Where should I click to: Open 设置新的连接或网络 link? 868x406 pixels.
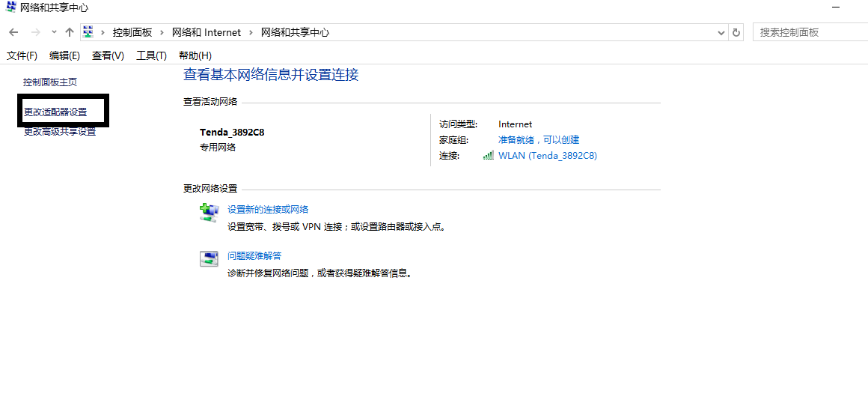click(x=268, y=210)
